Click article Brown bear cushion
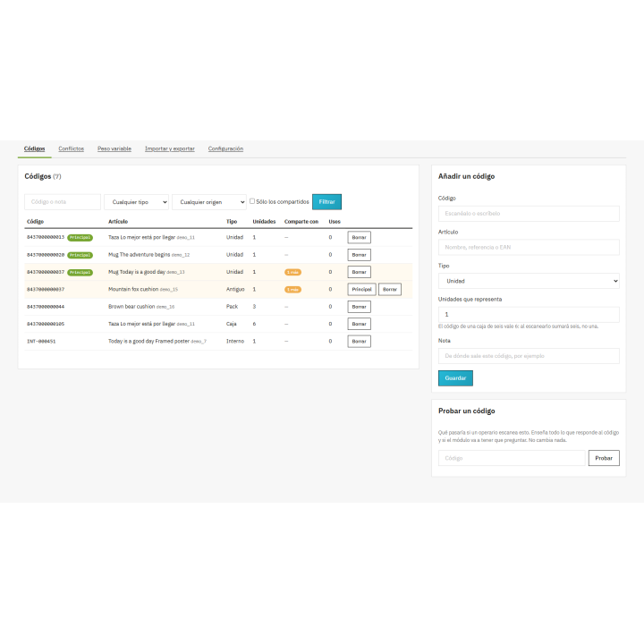The height and width of the screenshot is (644, 644). pos(131,307)
